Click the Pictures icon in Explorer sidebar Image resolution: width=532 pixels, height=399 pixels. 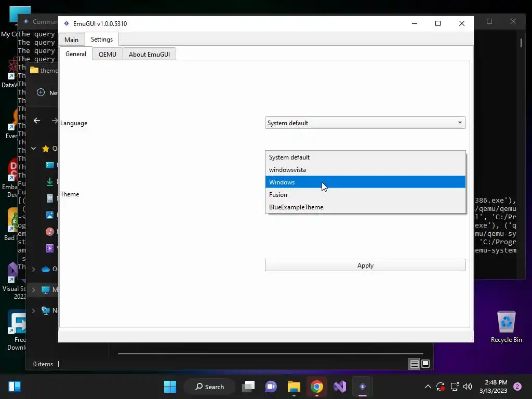point(49,215)
